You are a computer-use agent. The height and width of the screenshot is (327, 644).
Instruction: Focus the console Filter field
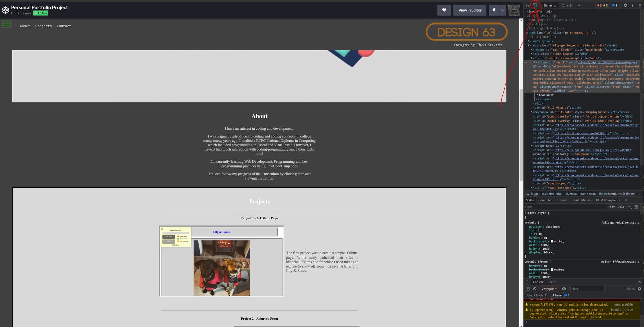[x=587, y=289]
